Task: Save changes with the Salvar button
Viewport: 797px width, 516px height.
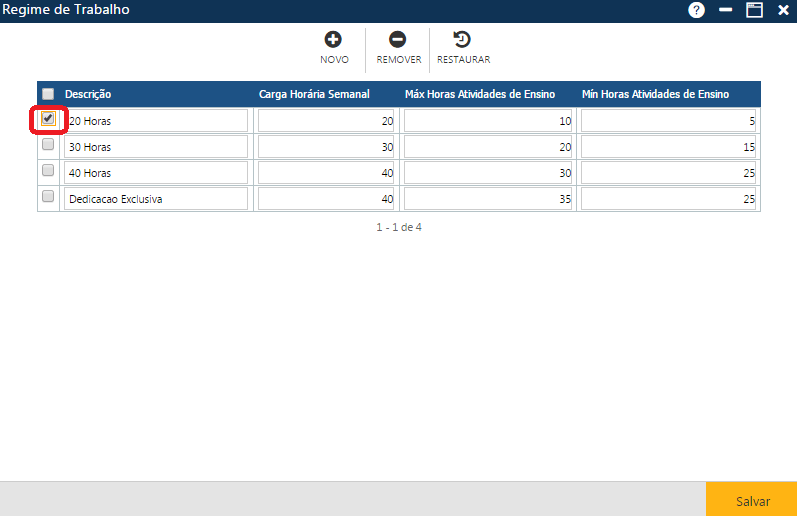Action: 752,500
